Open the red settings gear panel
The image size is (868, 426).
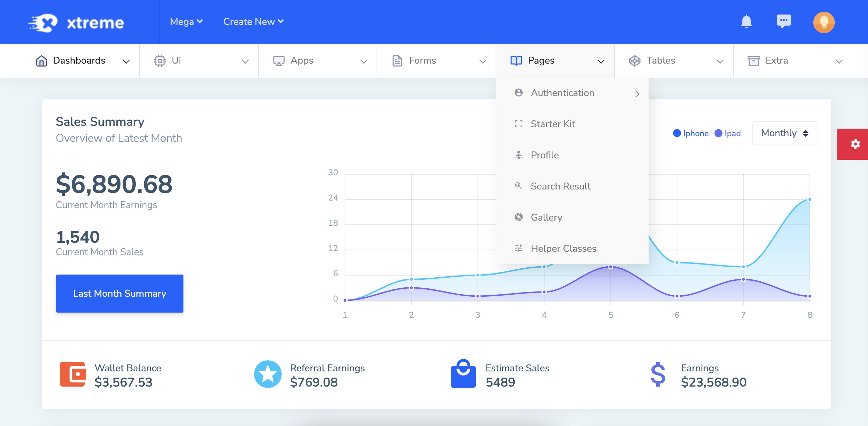(x=855, y=144)
